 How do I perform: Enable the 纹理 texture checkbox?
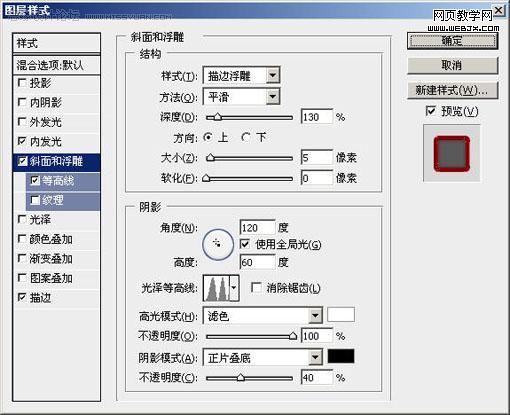(35, 200)
